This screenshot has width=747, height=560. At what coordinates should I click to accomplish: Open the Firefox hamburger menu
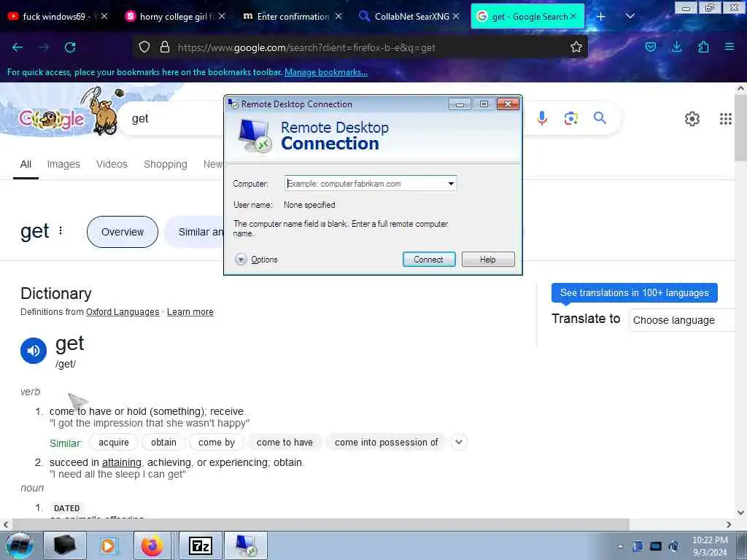729,47
